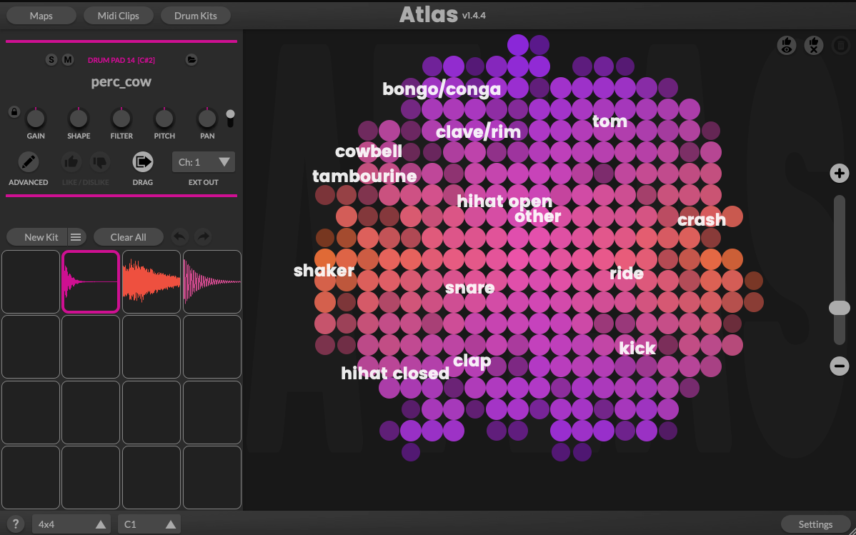This screenshot has width=856, height=535.
Task: Click the tom map label
Action: point(610,121)
